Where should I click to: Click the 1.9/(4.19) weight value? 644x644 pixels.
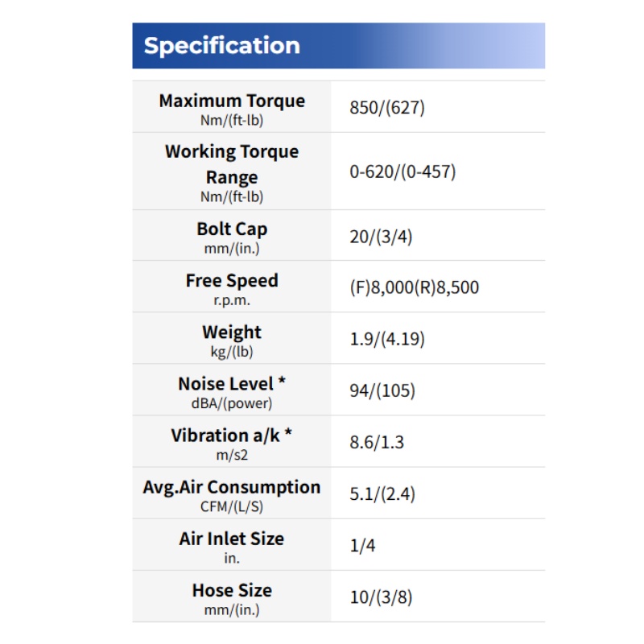tap(387, 339)
